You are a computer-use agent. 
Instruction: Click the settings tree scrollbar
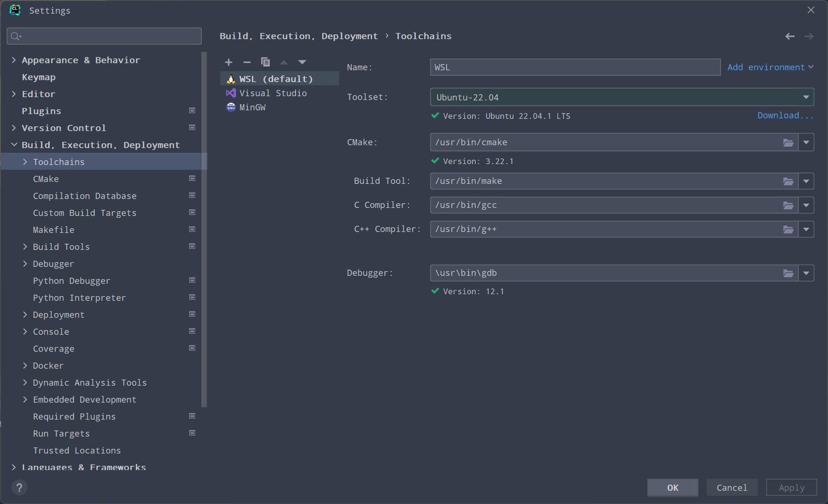click(204, 229)
